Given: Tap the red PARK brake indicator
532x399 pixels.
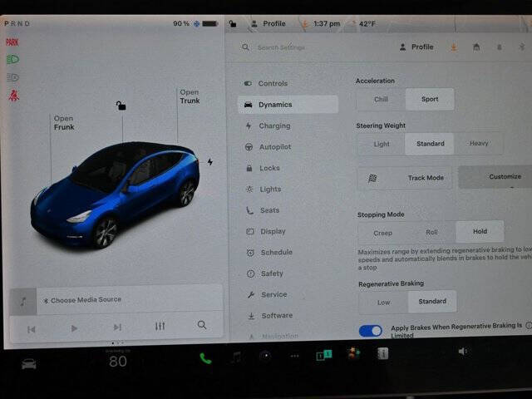Looking at the screenshot, I should (12, 42).
